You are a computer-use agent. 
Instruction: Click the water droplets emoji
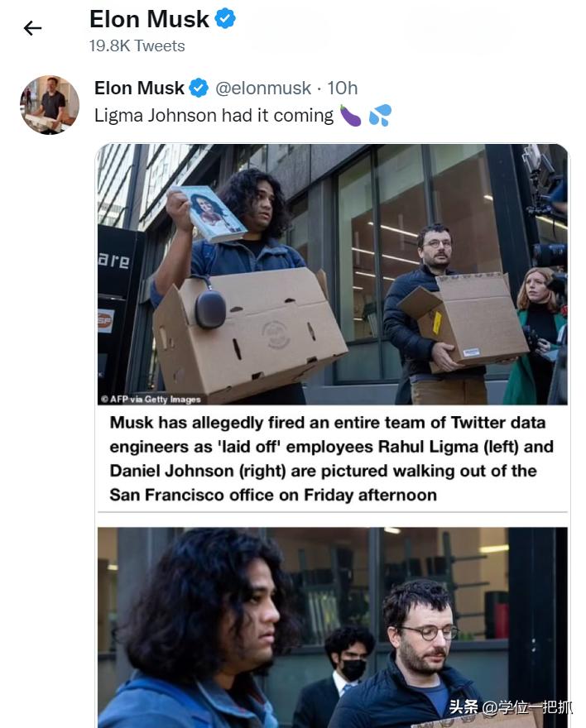pos(380,116)
